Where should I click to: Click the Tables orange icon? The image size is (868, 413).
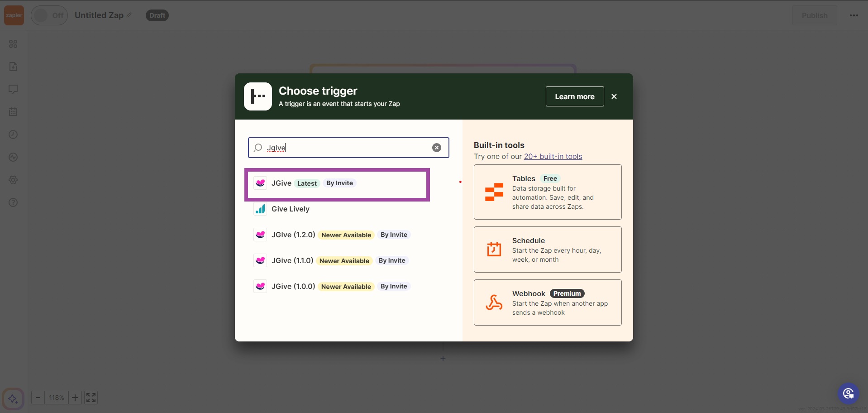pos(494,192)
